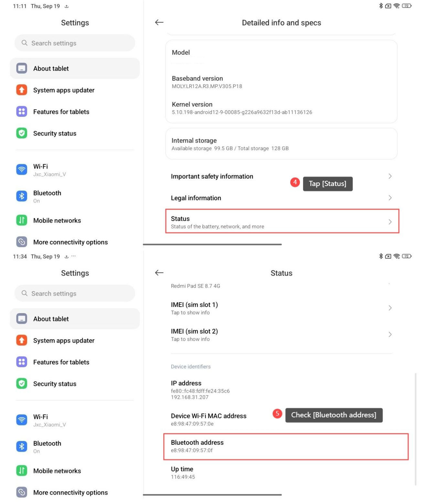425x504 pixels.
Task: Open the IMEI (sim slot 1) chevron
Action: 390,308
